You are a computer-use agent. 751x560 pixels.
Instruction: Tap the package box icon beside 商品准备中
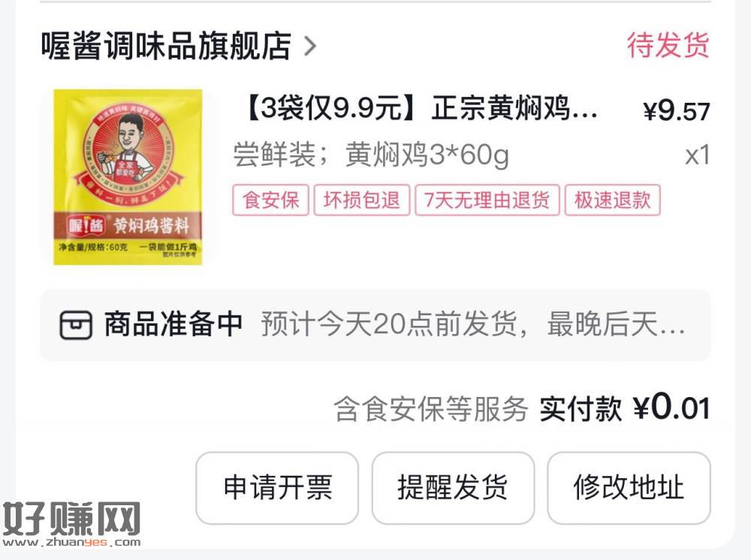[76, 325]
